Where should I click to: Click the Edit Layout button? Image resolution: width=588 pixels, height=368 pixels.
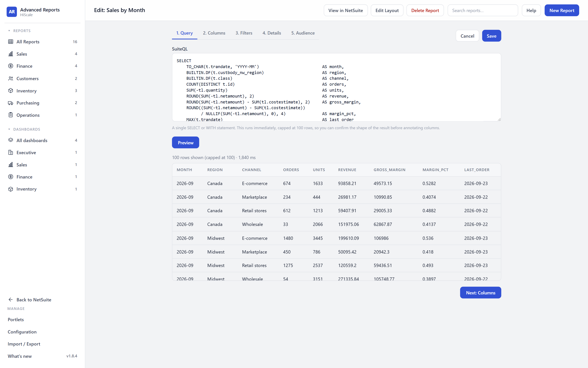(387, 10)
